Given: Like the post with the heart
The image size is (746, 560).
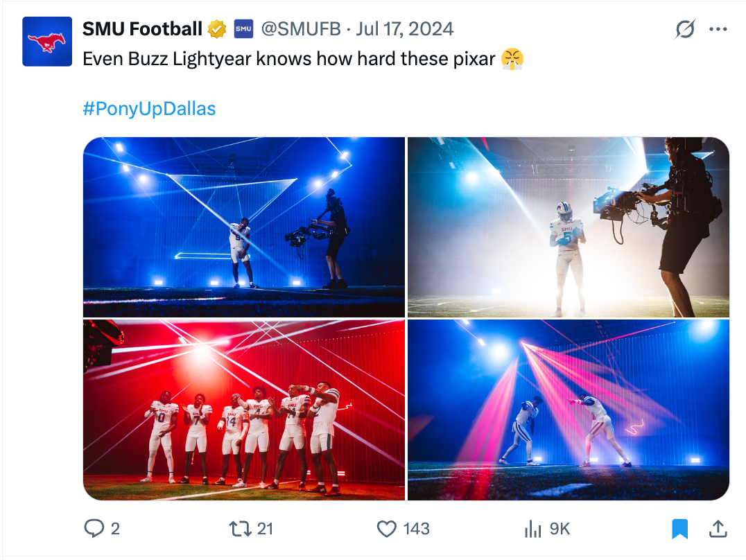Looking at the screenshot, I should pos(386,529).
